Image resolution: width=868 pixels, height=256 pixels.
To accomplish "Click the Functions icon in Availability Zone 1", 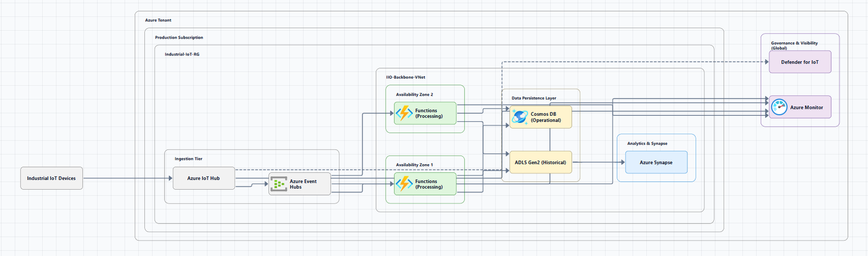I will (x=404, y=184).
